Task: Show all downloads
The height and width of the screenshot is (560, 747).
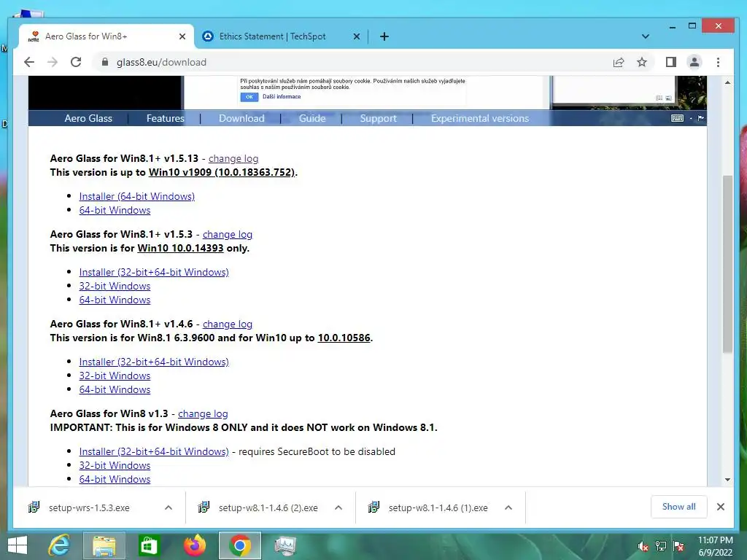Action: tap(678, 507)
